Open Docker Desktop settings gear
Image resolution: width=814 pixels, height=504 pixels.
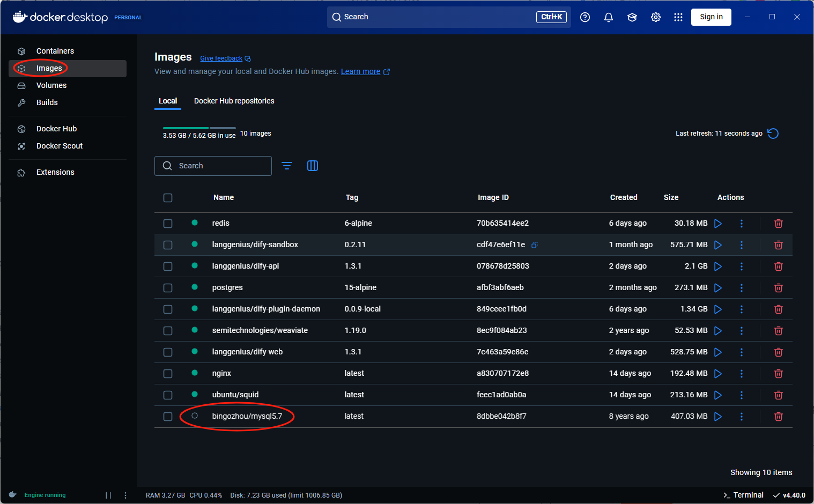656,17
